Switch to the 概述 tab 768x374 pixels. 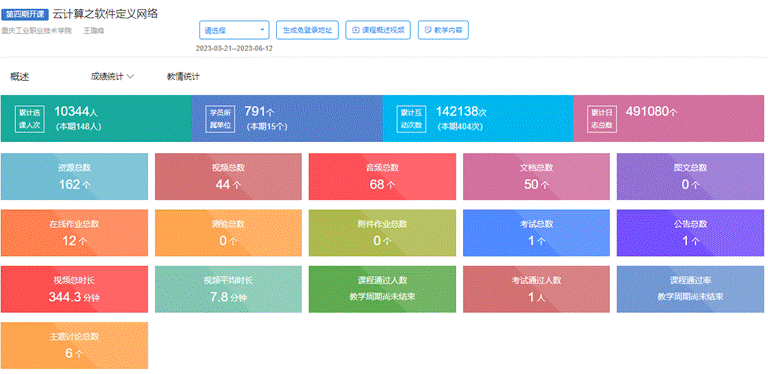(x=20, y=77)
